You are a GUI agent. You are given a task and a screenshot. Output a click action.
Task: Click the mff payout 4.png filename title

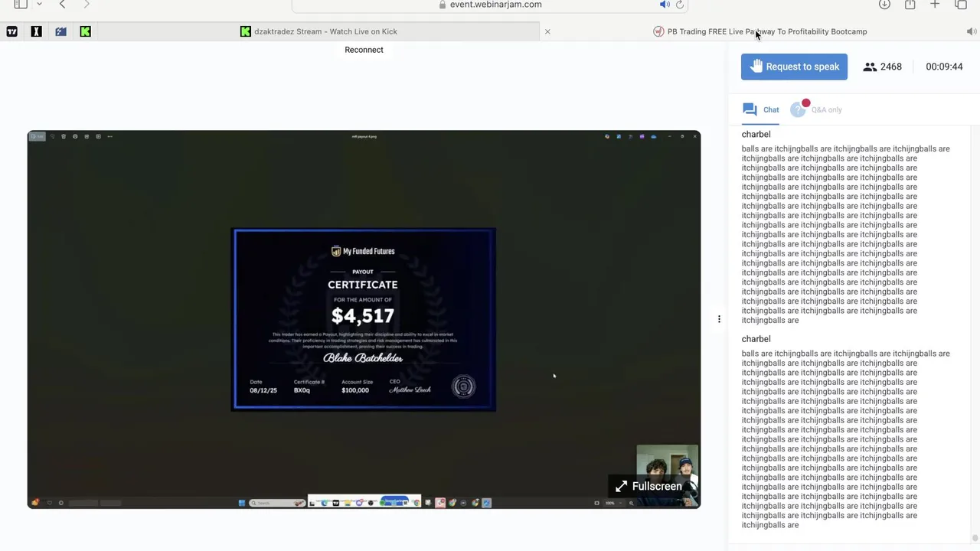click(364, 136)
